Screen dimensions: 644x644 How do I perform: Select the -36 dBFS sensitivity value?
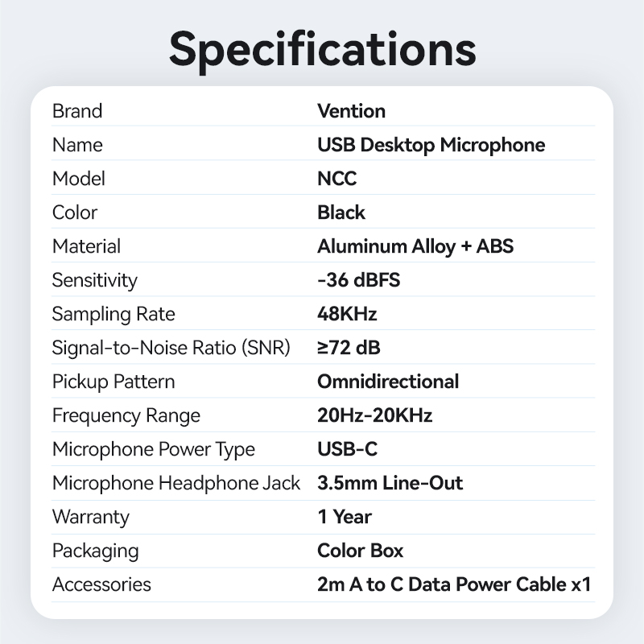pos(358,280)
